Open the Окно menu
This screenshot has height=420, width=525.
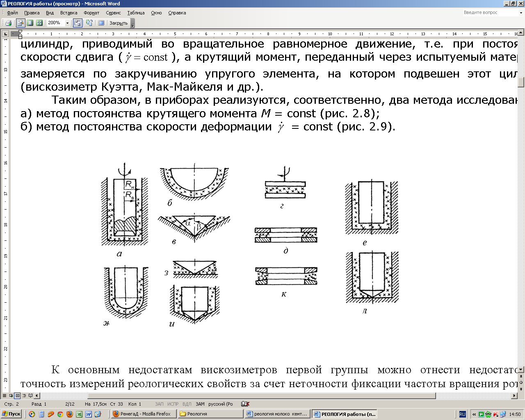(x=156, y=13)
